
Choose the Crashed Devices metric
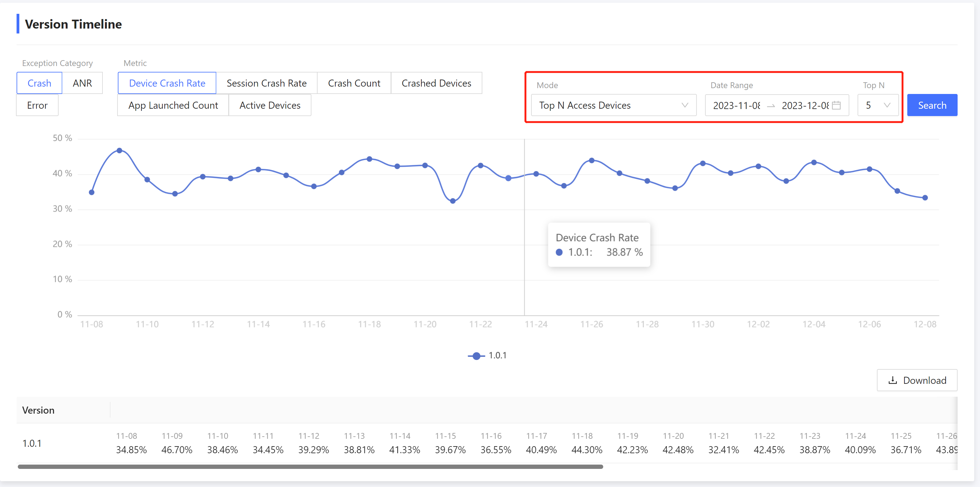(436, 83)
